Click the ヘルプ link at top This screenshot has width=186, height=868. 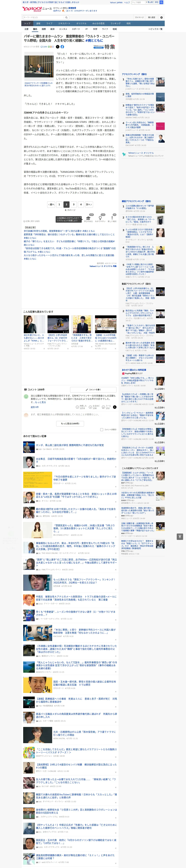tap(127, 2)
